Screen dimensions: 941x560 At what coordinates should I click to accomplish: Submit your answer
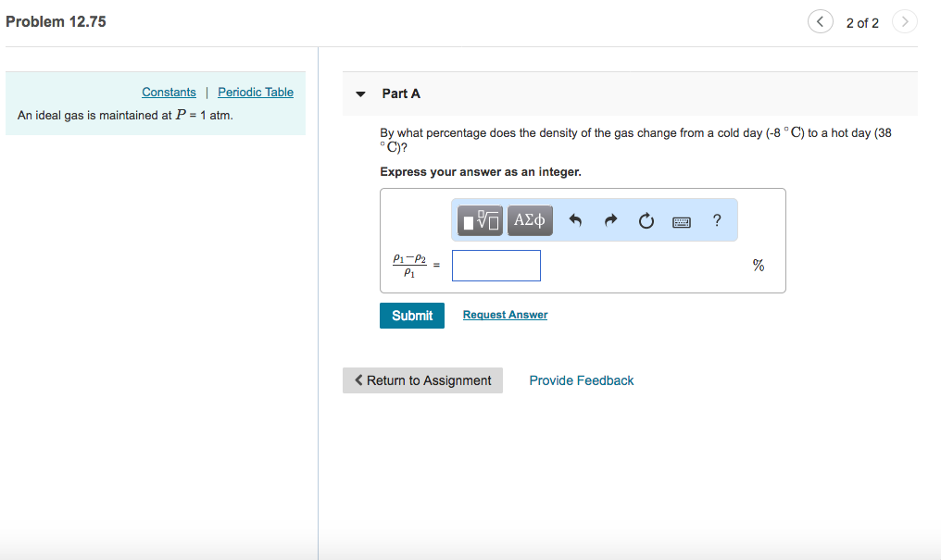pyautogui.click(x=411, y=315)
